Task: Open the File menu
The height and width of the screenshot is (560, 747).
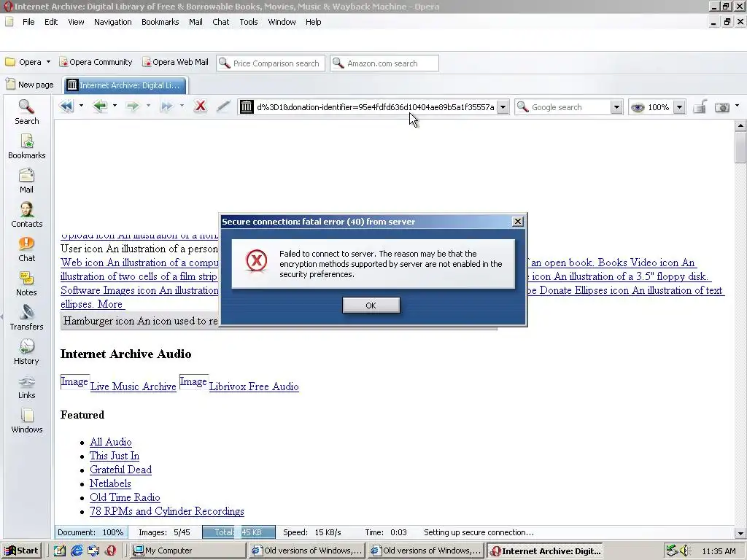Action: click(28, 22)
